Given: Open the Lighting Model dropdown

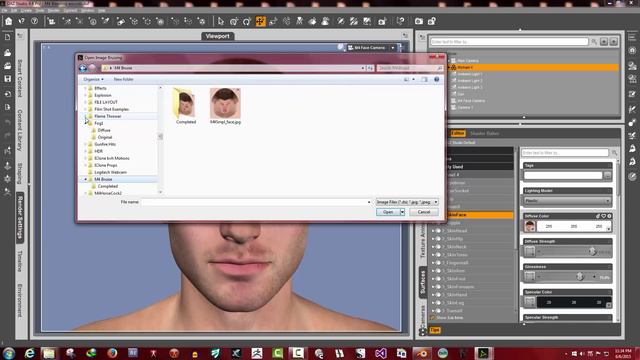Looking at the screenshot, I should coord(567,201).
